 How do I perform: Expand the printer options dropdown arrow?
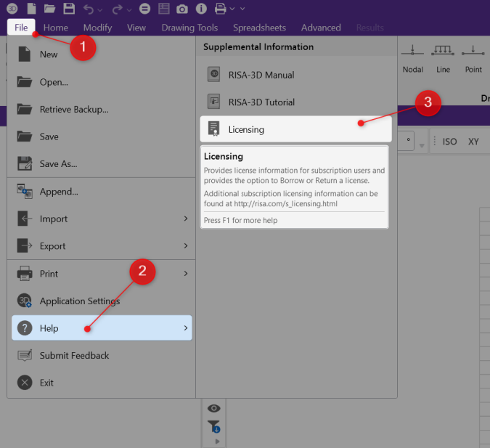point(232,9)
